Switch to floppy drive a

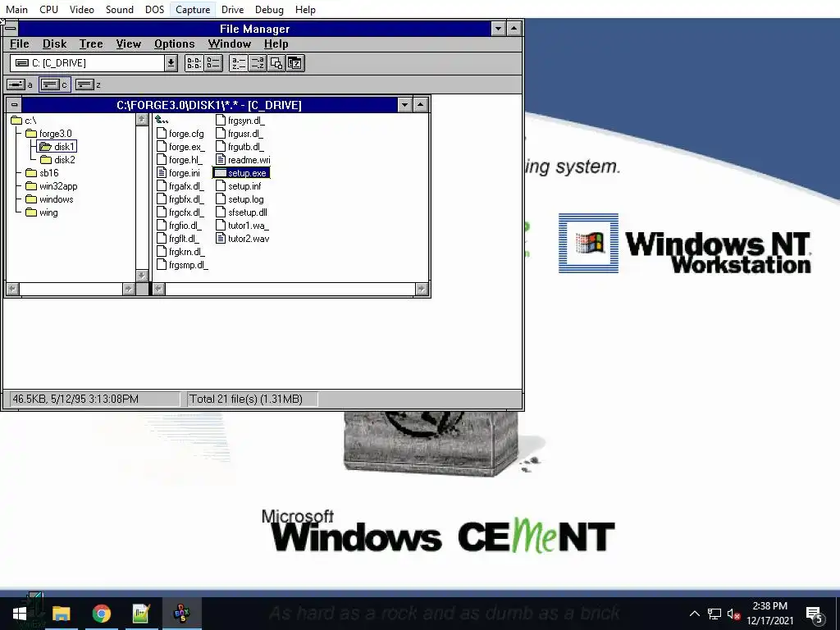click(20, 84)
